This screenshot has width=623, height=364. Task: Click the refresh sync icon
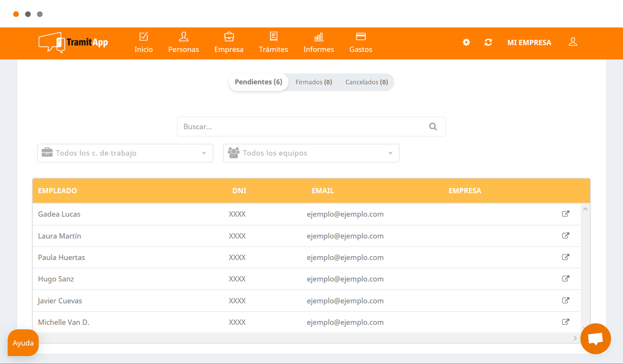tap(488, 42)
